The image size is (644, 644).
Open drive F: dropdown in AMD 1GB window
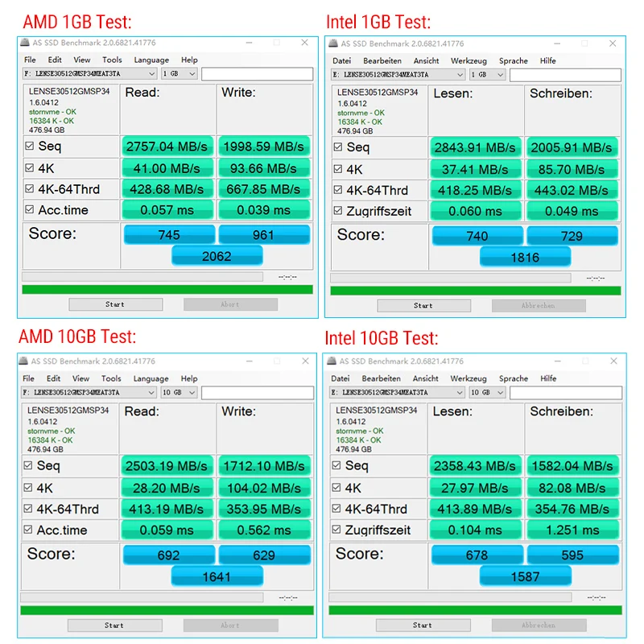click(89, 73)
